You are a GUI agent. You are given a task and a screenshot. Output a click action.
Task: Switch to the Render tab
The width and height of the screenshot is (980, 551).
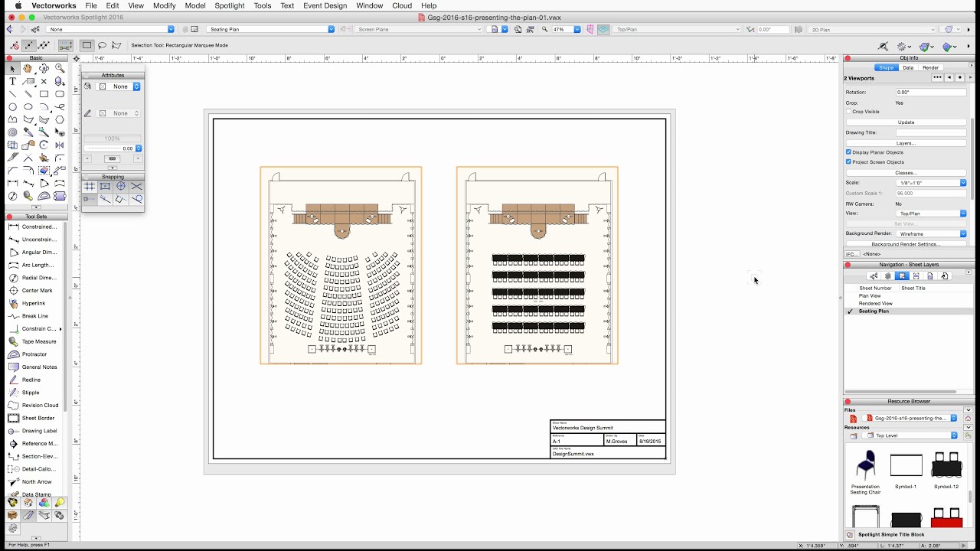pos(930,67)
